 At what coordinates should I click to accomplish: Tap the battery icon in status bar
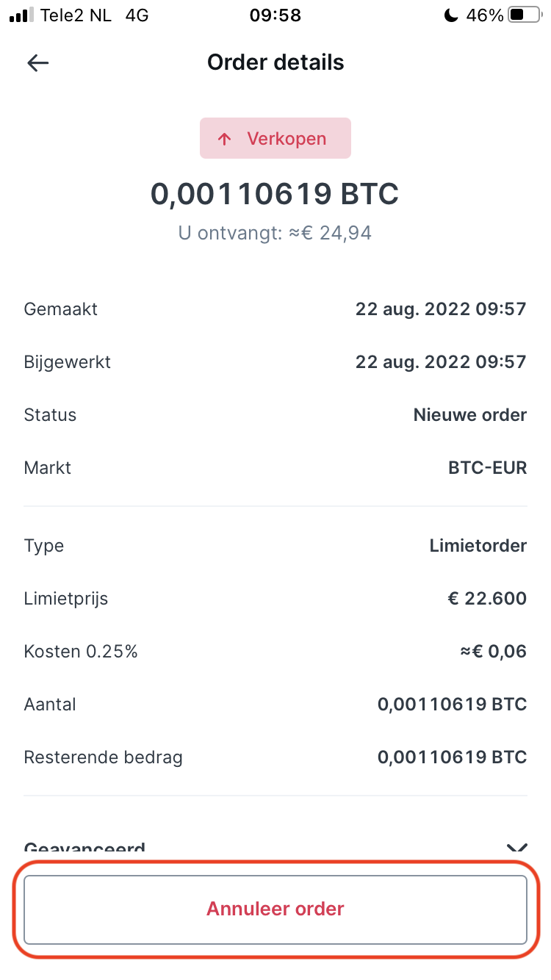(x=525, y=15)
